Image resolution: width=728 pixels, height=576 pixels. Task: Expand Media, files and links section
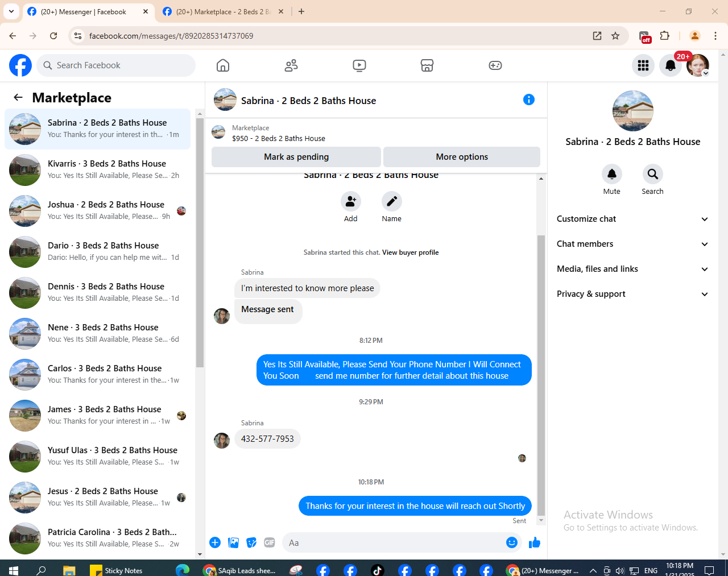[x=632, y=269]
